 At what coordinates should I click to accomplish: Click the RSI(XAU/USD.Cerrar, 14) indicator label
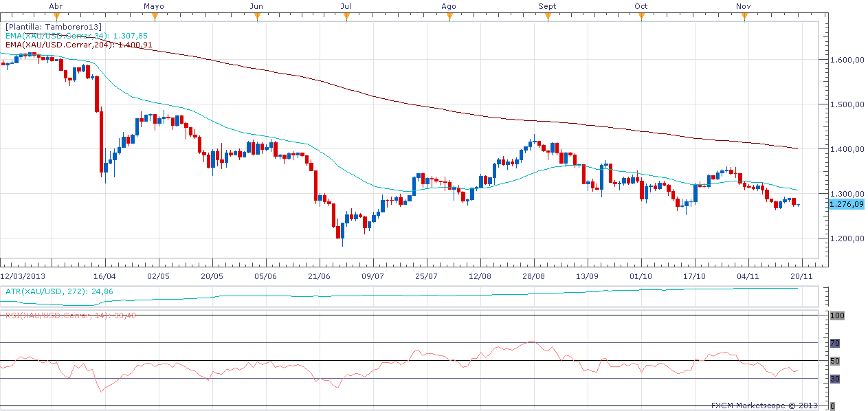pyautogui.click(x=69, y=315)
